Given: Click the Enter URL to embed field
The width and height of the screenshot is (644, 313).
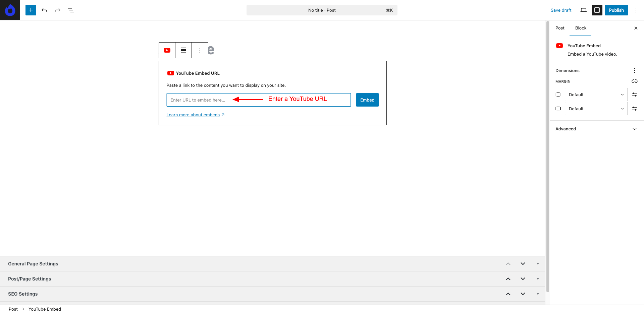Looking at the screenshot, I should 259,100.
